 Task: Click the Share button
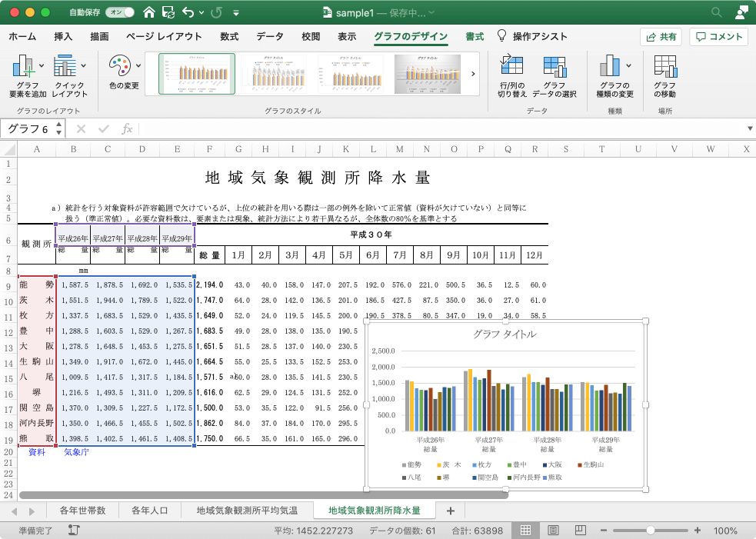pyautogui.click(x=661, y=37)
